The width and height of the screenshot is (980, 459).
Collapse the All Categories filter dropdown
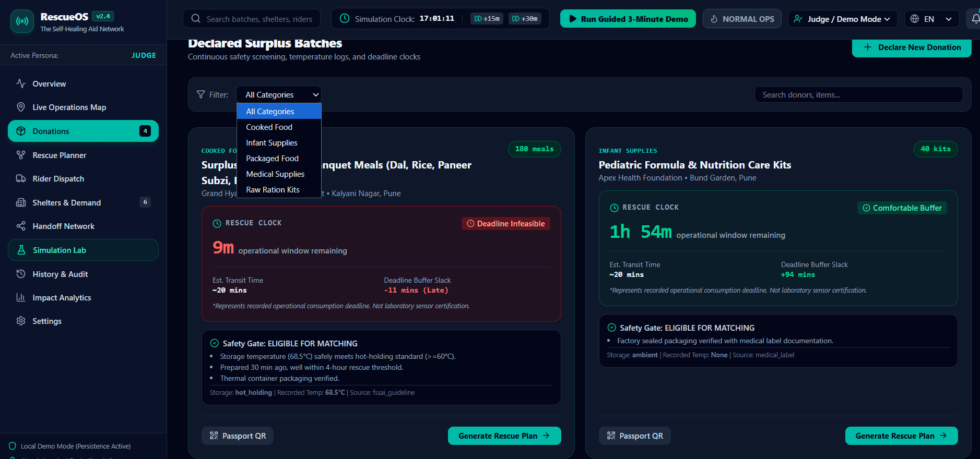pyautogui.click(x=279, y=94)
